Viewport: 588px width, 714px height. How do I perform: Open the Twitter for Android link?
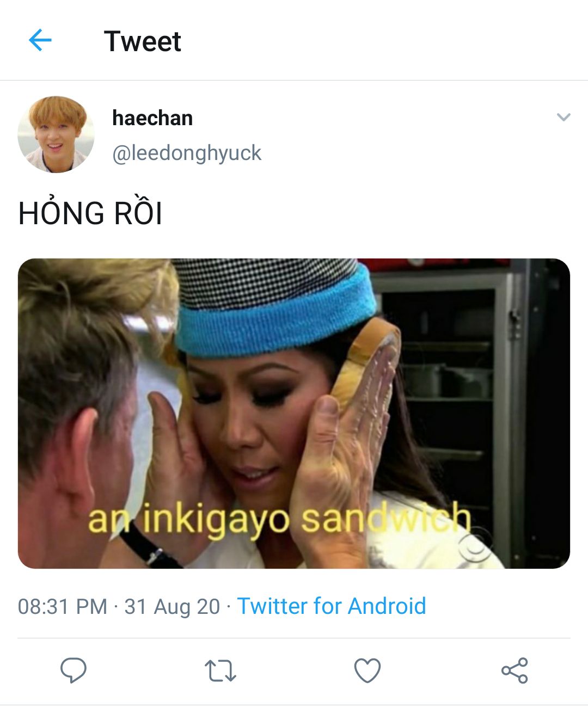click(332, 606)
